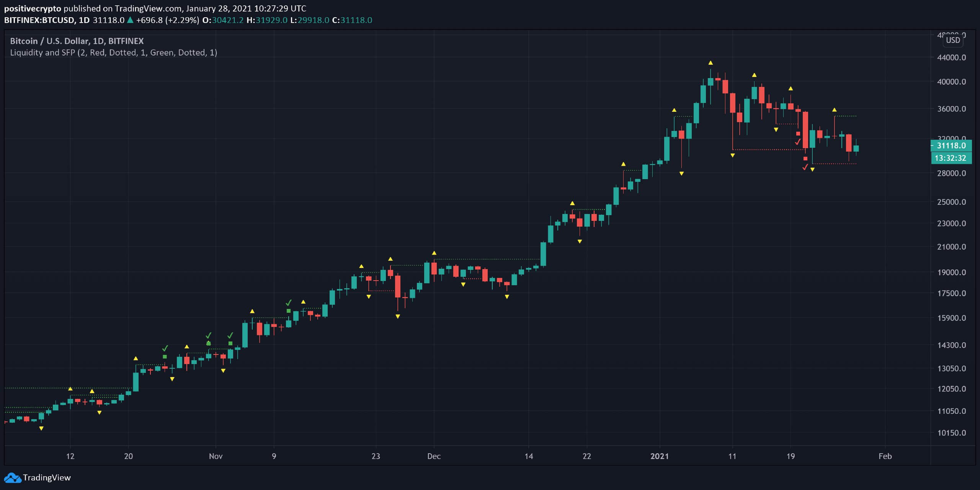Click the TradingView wordmark at bottom left
Viewport: 980px width, 490px height.
pos(47,478)
